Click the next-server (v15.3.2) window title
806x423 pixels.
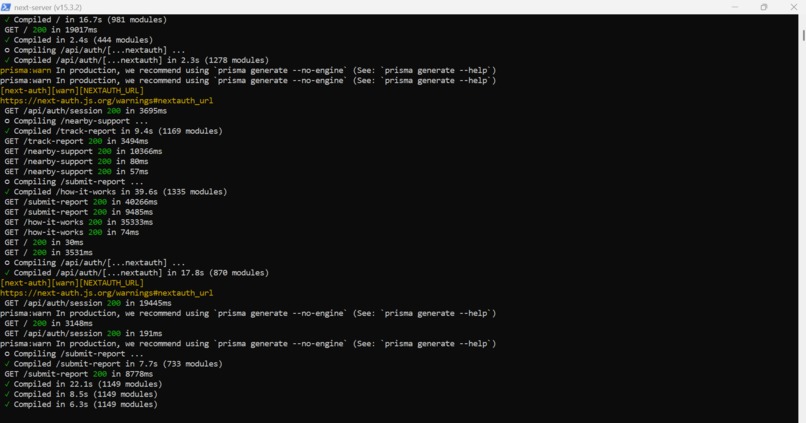tap(48, 8)
